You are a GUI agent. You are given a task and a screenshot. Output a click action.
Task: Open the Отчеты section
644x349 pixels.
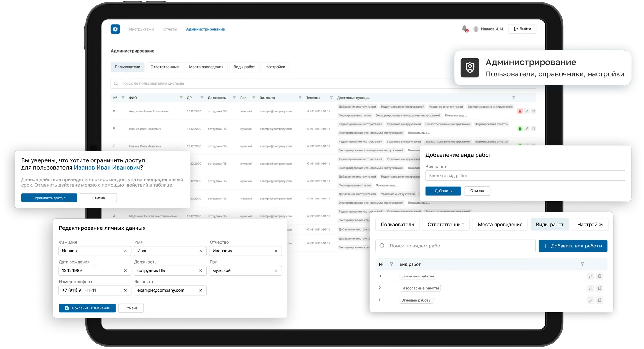click(x=170, y=29)
